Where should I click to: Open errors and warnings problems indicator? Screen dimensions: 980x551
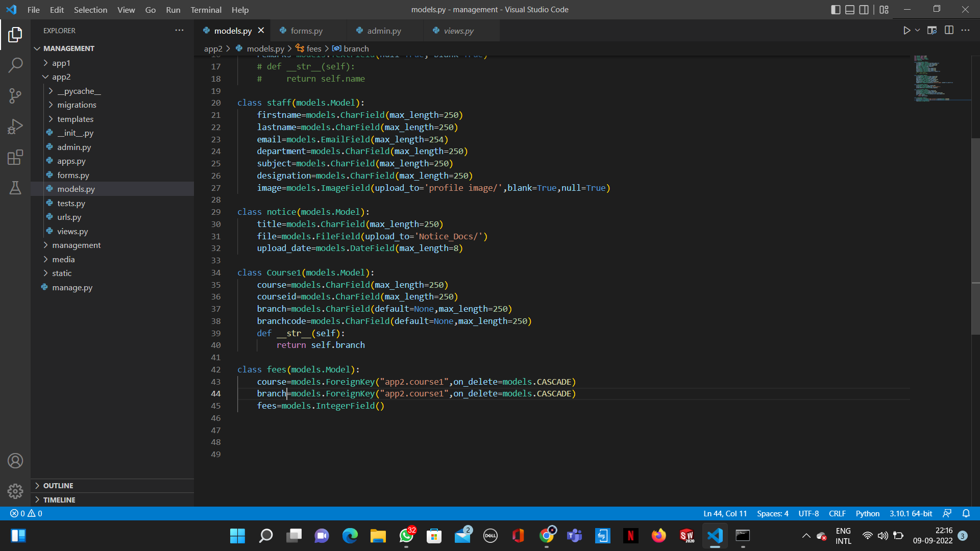[x=27, y=513]
